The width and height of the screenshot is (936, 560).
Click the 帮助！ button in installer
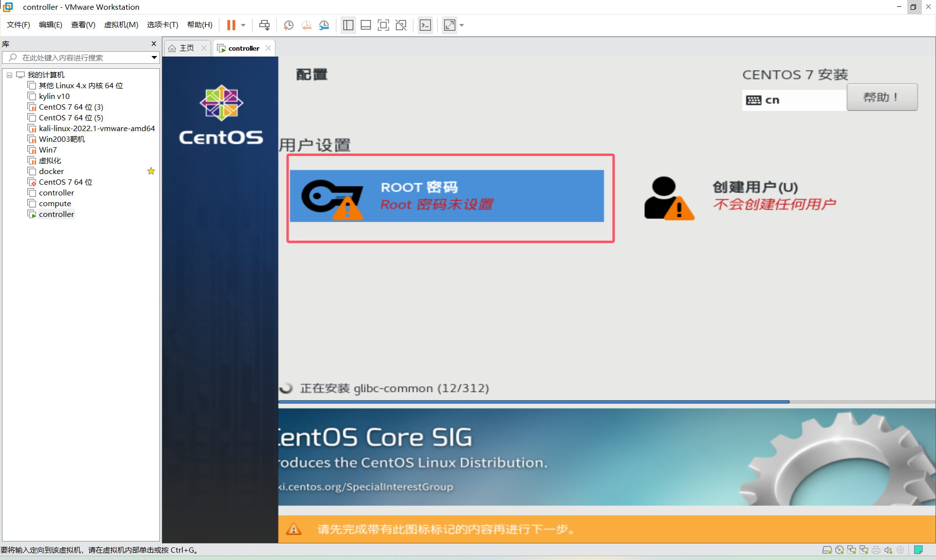coord(881,97)
